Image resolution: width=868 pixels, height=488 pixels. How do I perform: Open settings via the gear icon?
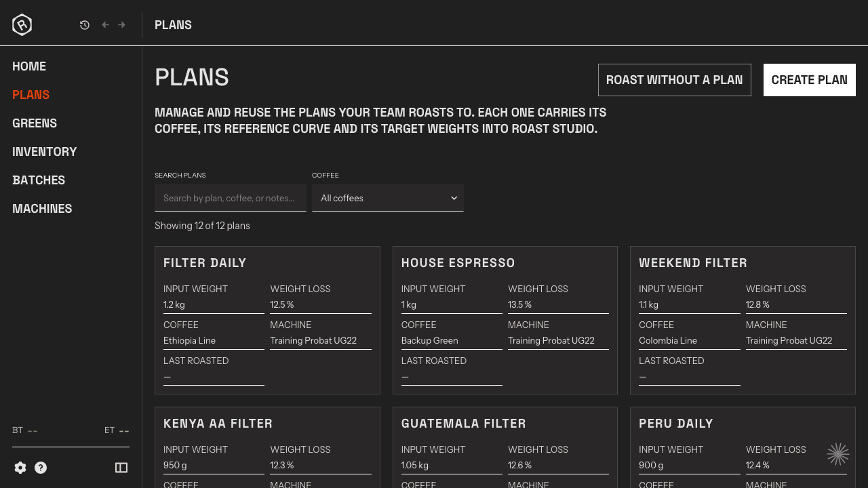click(x=20, y=468)
